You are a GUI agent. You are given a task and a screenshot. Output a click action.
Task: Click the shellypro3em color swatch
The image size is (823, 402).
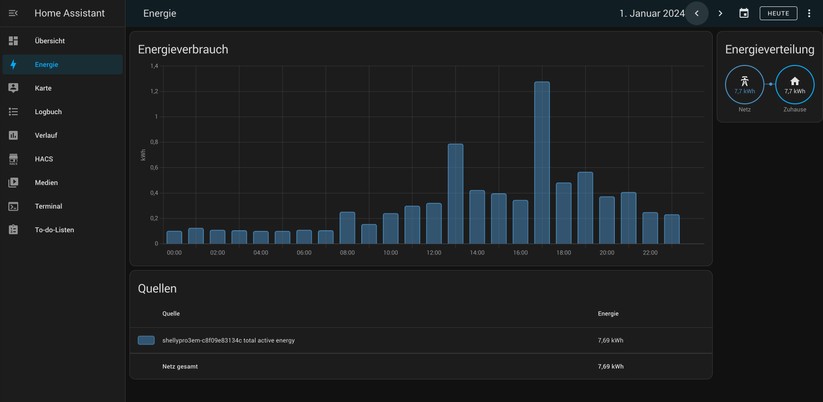[x=146, y=340]
